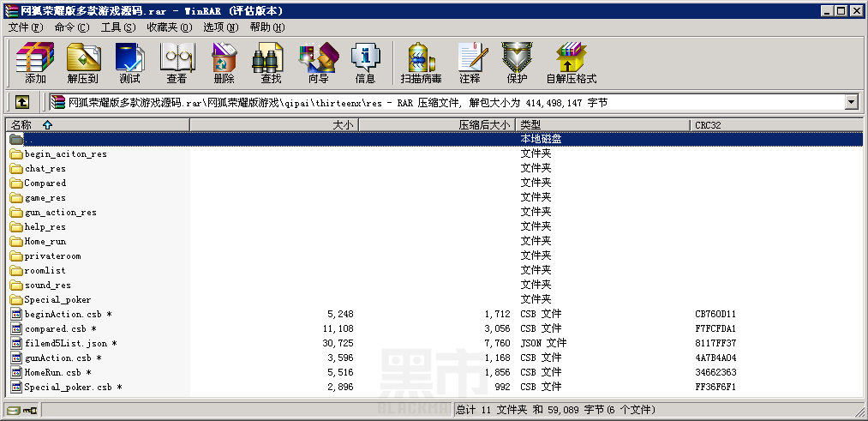The height and width of the screenshot is (421, 868).
Task: Sort by the 名称 column header
Action: pyautogui.click(x=98, y=125)
